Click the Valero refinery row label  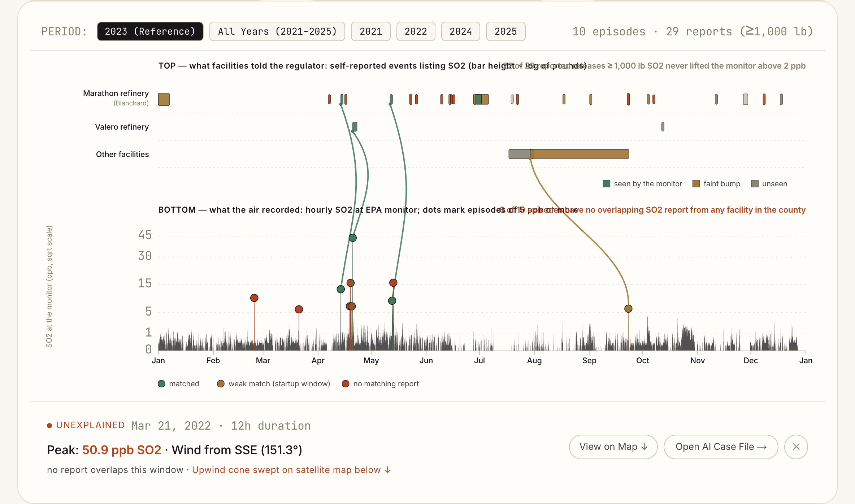point(122,127)
